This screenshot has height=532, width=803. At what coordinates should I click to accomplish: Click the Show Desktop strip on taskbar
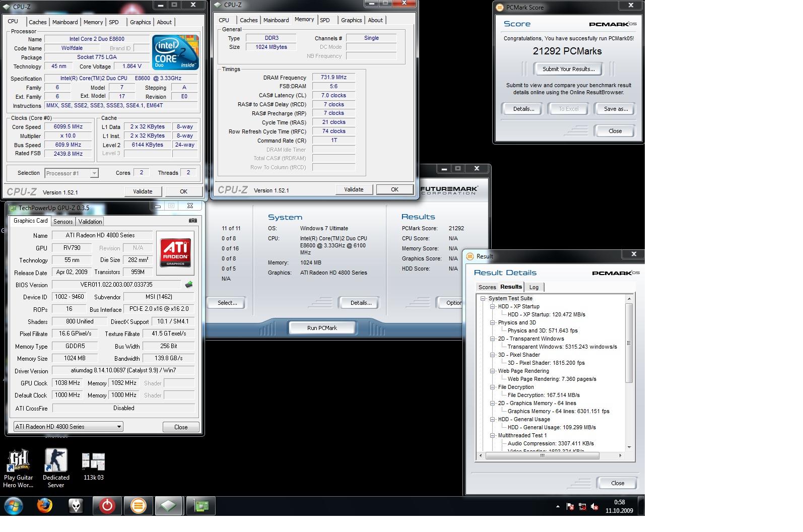click(641, 506)
